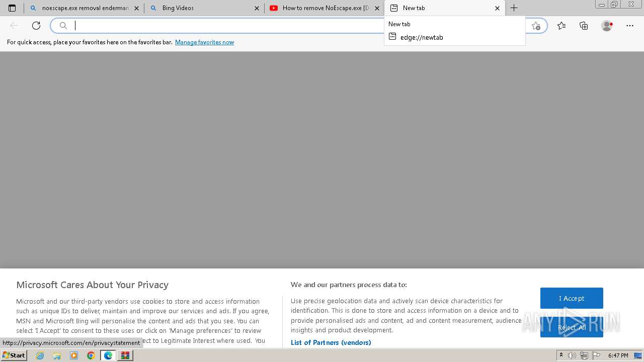This screenshot has height=362, width=644.
Task: Switch to the How to remove NoEscape.exe tab
Action: [324, 8]
